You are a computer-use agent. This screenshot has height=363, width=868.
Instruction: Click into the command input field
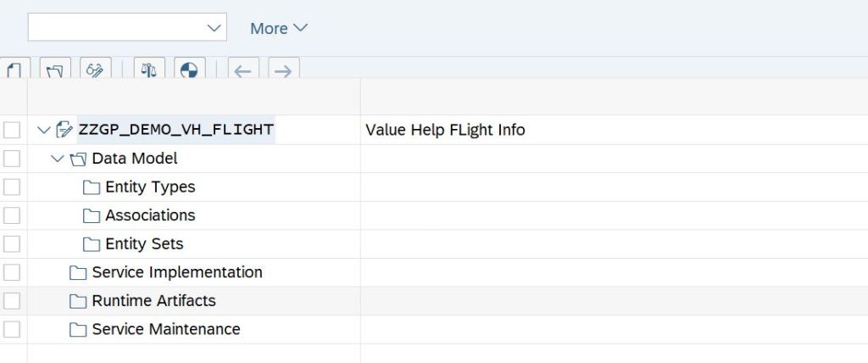(x=115, y=28)
